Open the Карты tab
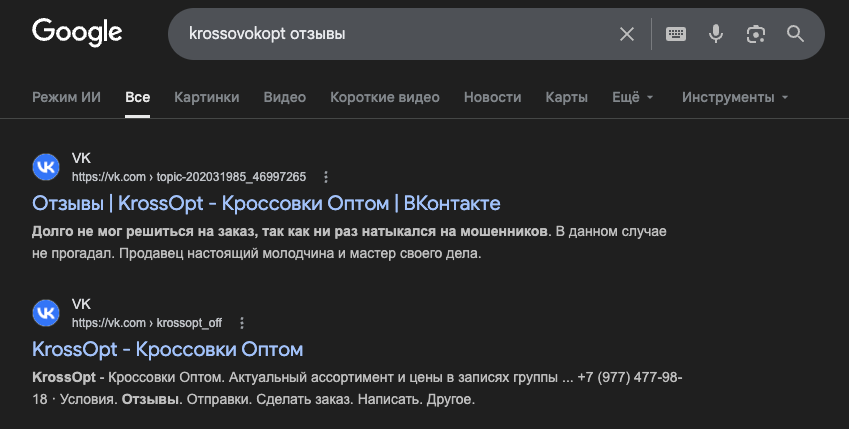Viewport: 849px width, 429px height. point(566,97)
